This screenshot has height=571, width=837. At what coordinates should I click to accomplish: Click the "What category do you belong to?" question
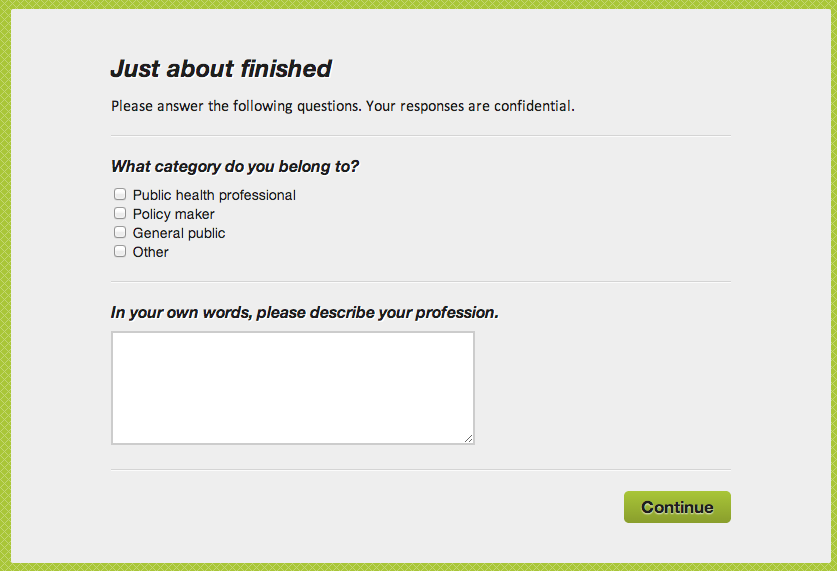tap(235, 166)
